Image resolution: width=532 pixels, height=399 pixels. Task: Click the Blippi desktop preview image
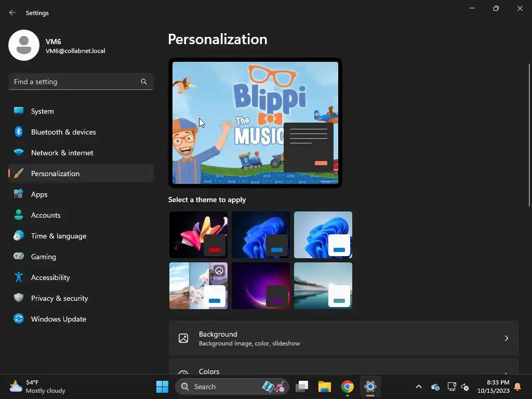255,123
